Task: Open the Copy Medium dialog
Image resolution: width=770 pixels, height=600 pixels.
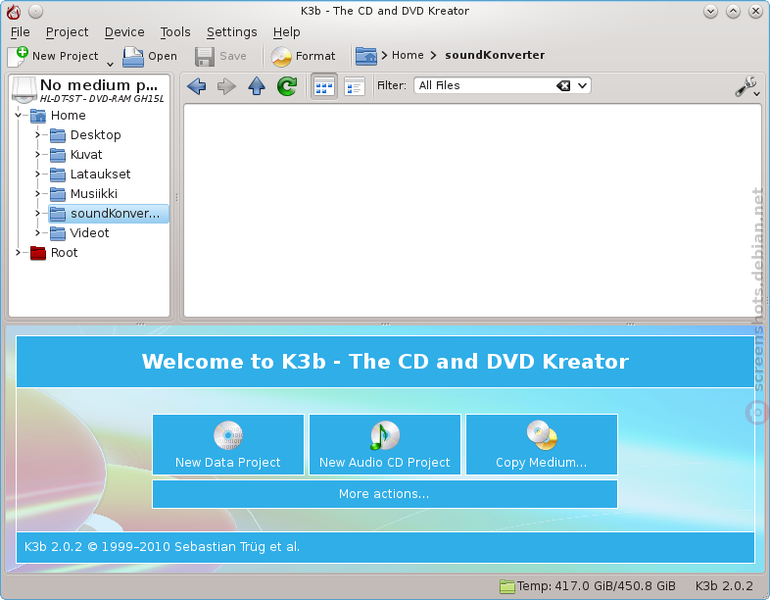Action: pos(541,444)
